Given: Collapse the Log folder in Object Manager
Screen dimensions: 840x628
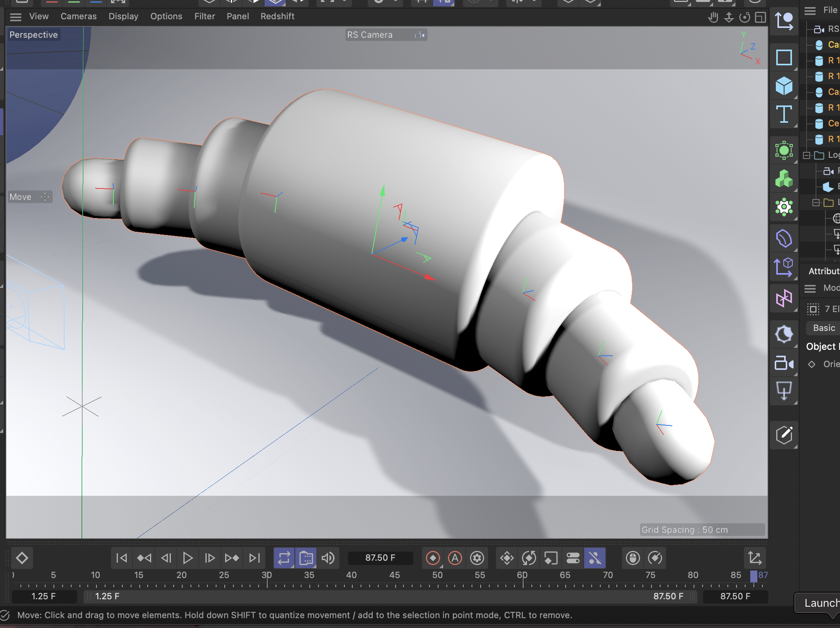Looking at the screenshot, I should [x=807, y=155].
